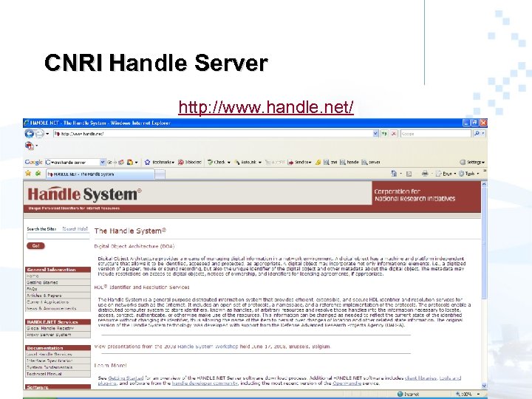Click the yellow highlighter icon

[x=318, y=162]
